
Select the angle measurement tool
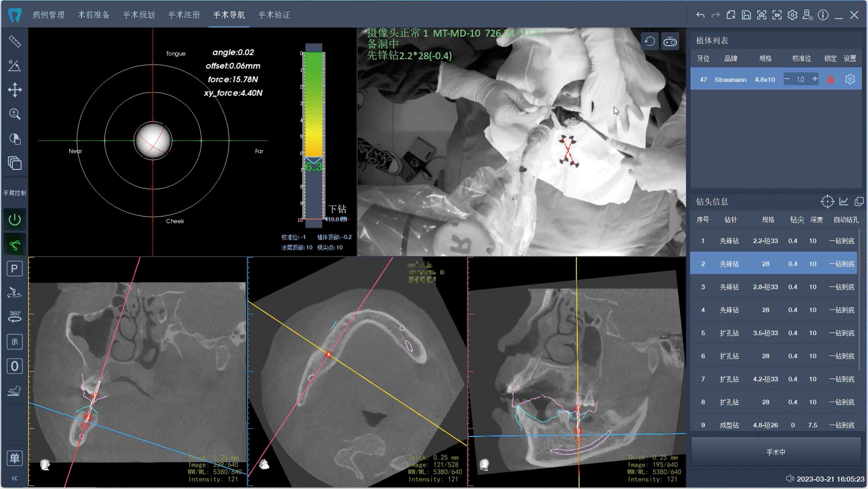point(14,65)
